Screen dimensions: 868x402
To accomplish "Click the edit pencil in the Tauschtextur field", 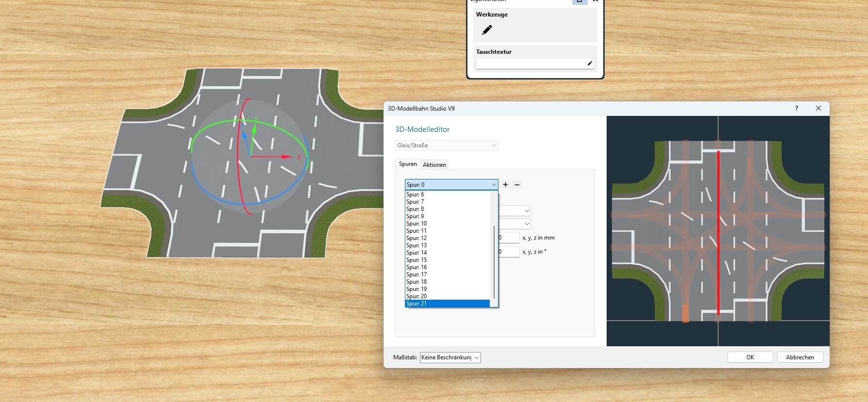I will (x=590, y=64).
